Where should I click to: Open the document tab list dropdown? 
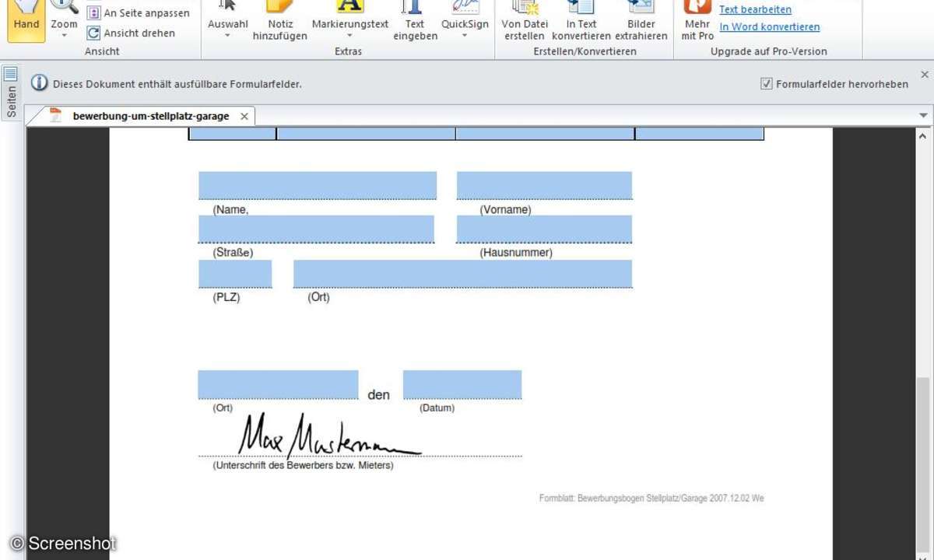(x=924, y=116)
